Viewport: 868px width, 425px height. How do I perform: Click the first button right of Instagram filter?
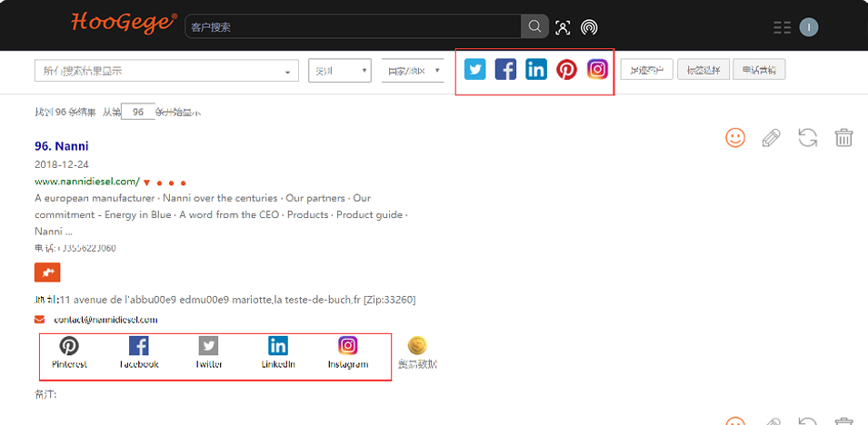[646, 70]
